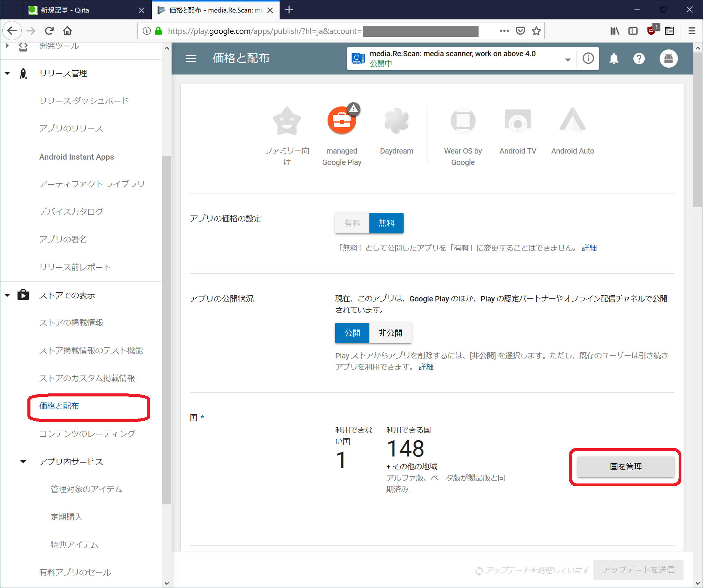This screenshot has width=703, height=588.
Task: Open 詳細 link about pricing change
Action: pos(589,248)
